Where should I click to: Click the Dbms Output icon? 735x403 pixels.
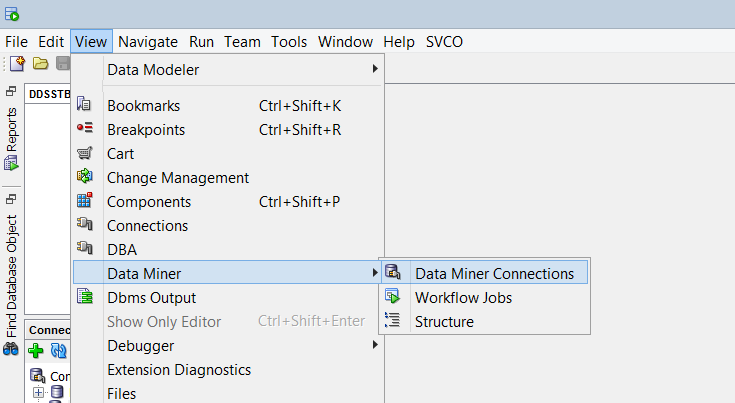[x=85, y=296]
